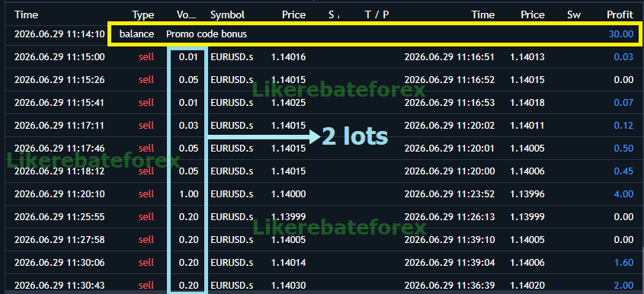The width and height of the screenshot is (644, 294).
Task: Select the 0.45 profit value
Action: coord(623,171)
